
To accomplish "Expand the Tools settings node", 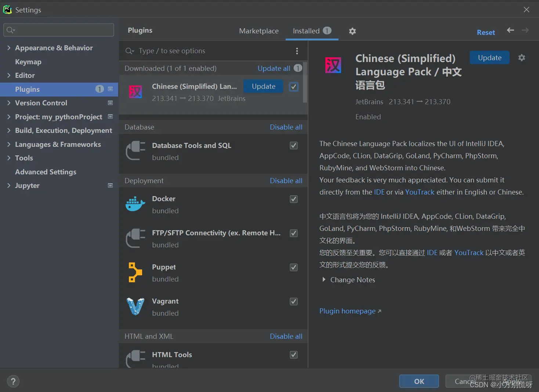I will point(9,158).
